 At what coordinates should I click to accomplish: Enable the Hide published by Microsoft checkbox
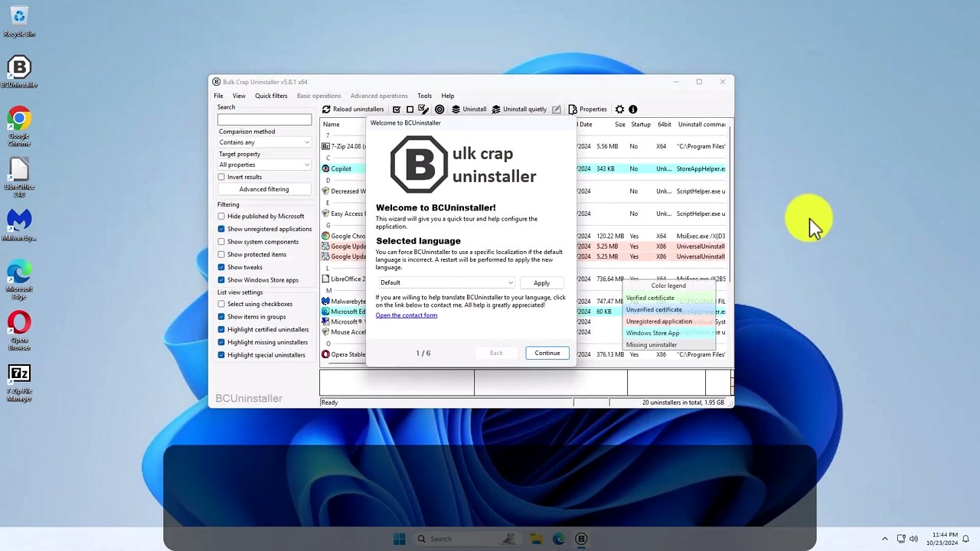[x=221, y=216]
